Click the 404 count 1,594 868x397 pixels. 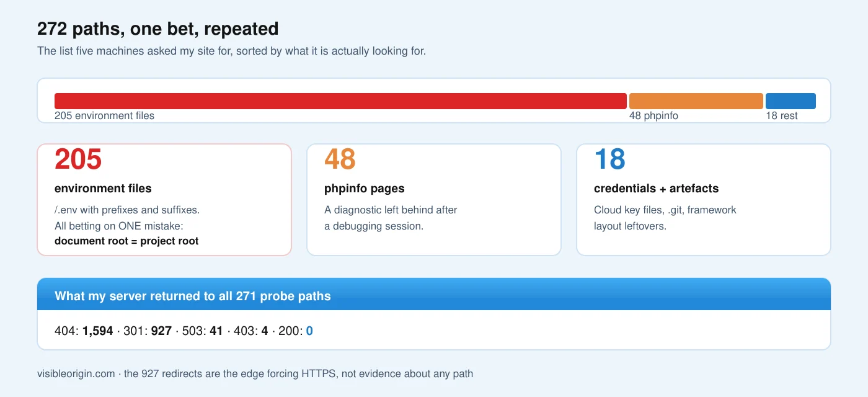pyautogui.click(x=98, y=331)
